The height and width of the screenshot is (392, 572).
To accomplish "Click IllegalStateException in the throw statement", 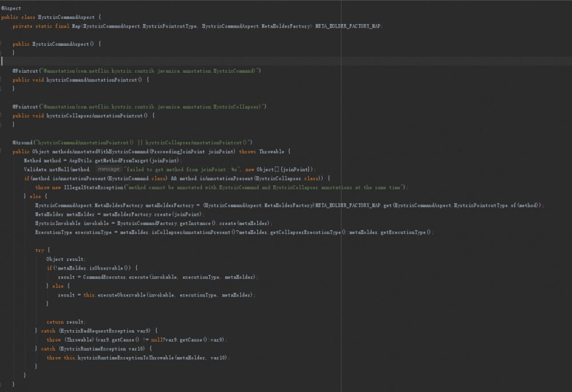I will [93, 188].
